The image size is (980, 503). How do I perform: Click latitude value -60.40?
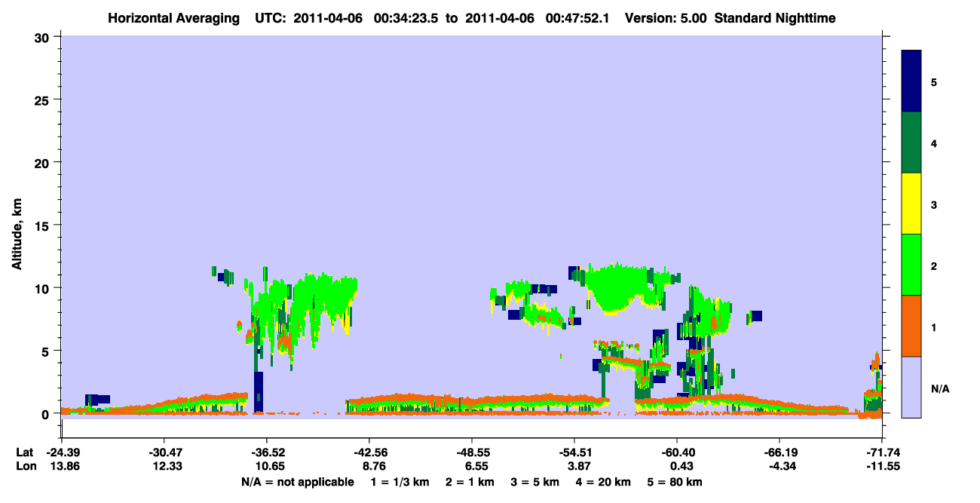pyautogui.click(x=677, y=452)
